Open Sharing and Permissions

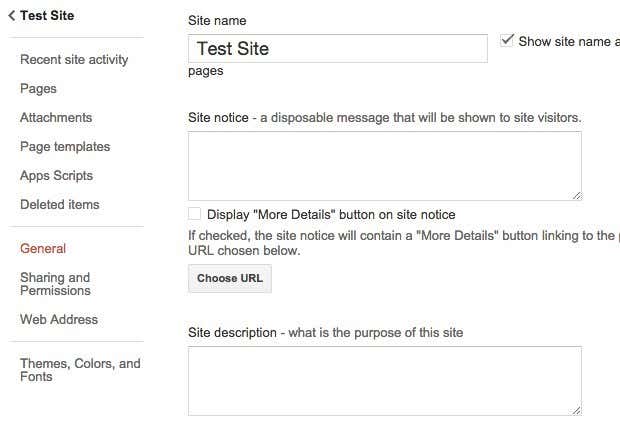click(x=55, y=284)
